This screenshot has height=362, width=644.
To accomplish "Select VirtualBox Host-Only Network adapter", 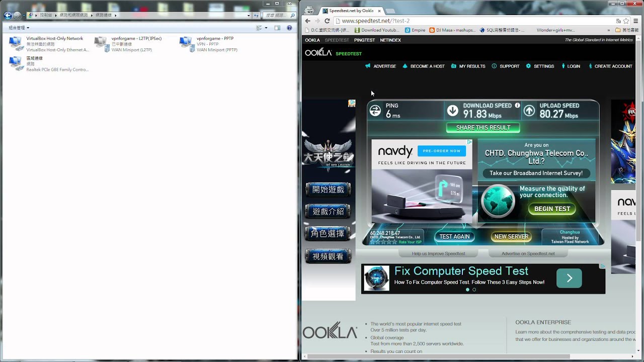I will (49, 44).
